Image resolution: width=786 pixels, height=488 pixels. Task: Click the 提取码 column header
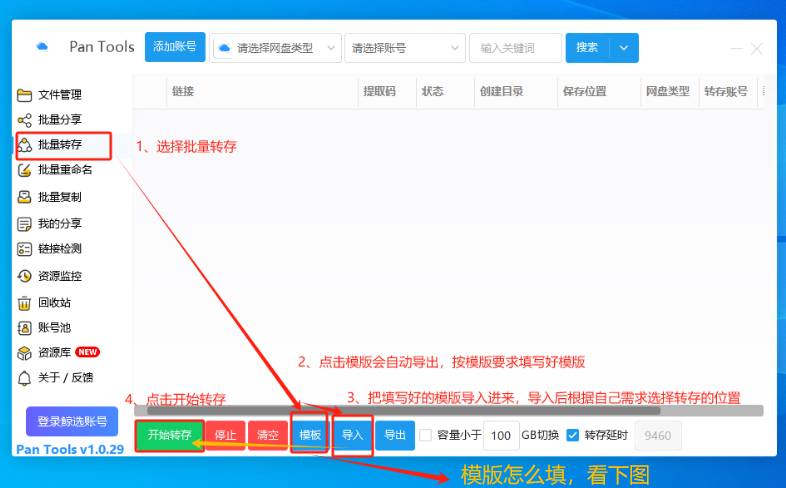pos(379,91)
